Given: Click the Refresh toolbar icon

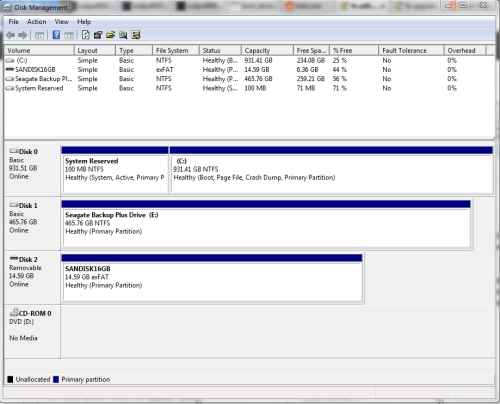Looking at the screenshot, I should tap(86, 35).
